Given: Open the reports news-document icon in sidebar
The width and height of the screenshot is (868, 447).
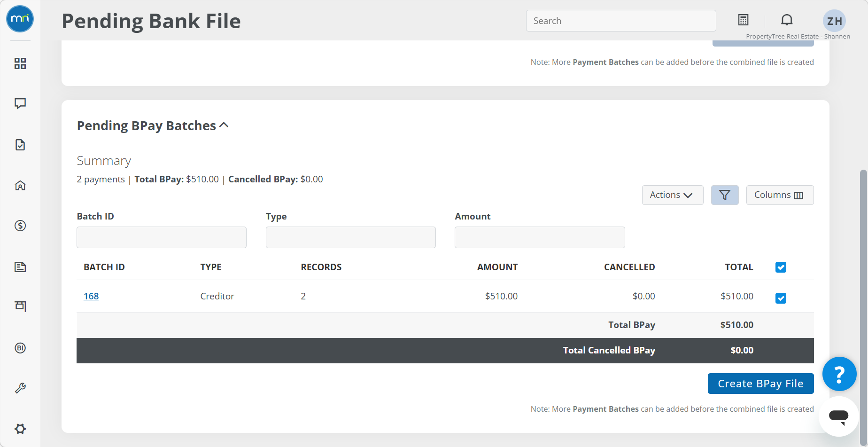Looking at the screenshot, I should point(20,267).
